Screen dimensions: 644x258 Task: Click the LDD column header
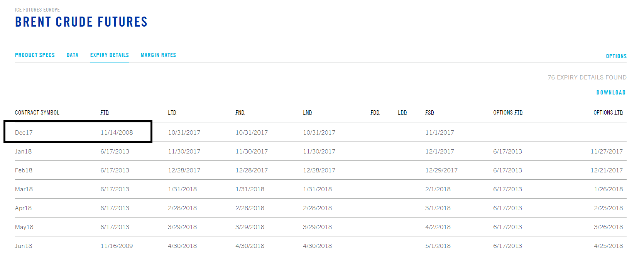pyautogui.click(x=402, y=113)
